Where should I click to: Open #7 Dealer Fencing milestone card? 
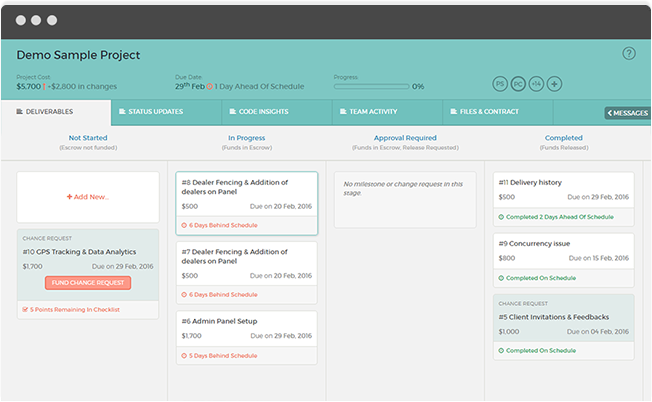[247, 273]
